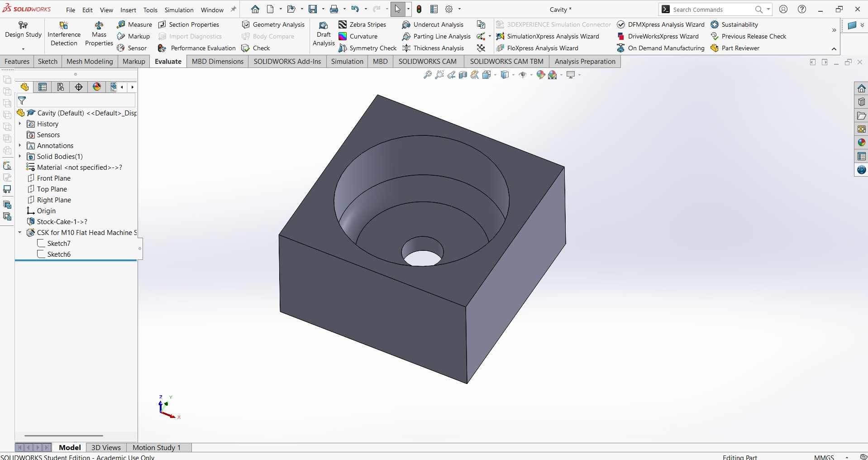Open the Measure tool
868x460 pixels.
(134, 24)
